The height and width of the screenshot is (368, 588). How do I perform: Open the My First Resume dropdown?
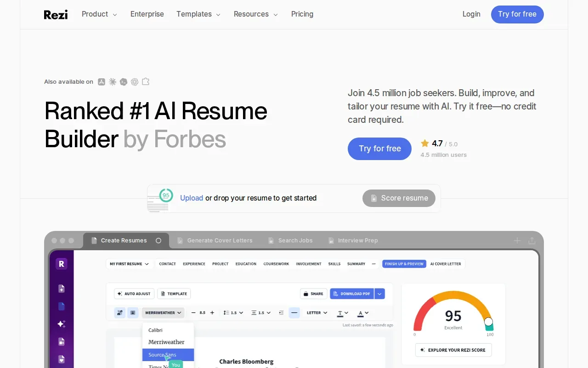click(x=129, y=264)
